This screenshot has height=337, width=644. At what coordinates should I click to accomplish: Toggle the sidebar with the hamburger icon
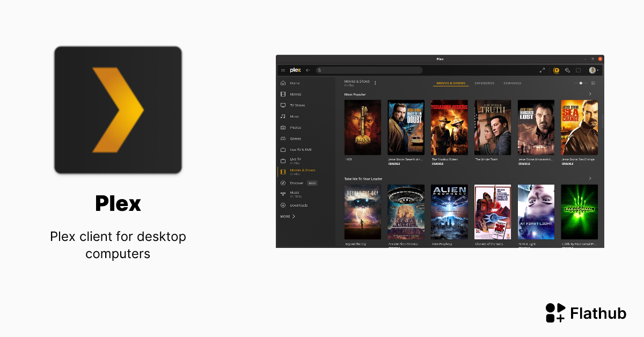282,70
